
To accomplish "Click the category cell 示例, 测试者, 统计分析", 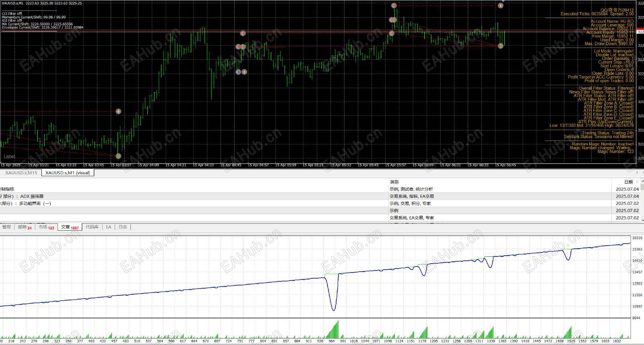I will (x=411, y=189).
